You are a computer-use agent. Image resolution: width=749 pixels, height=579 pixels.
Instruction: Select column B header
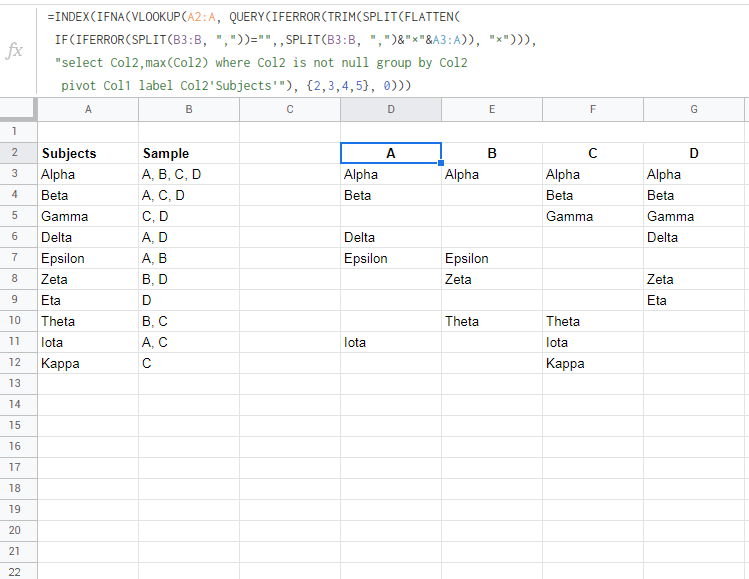[189, 109]
